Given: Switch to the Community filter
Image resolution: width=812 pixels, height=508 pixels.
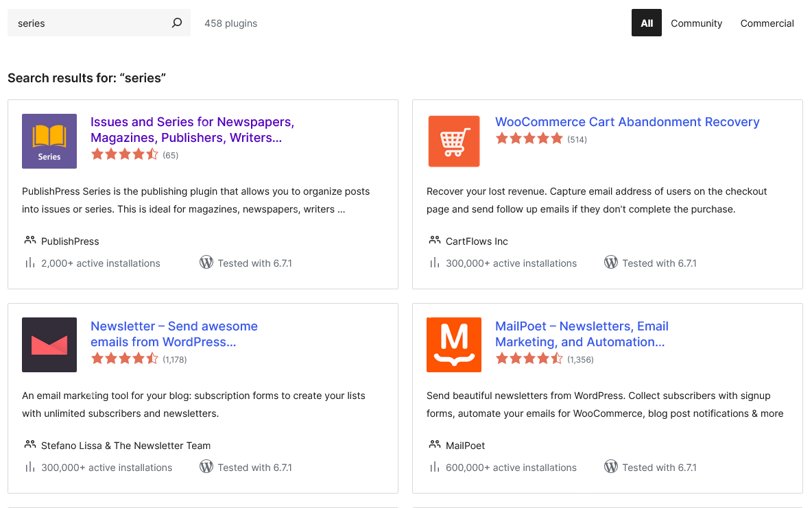Looking at the screenshot, I should tap(696, 23).
